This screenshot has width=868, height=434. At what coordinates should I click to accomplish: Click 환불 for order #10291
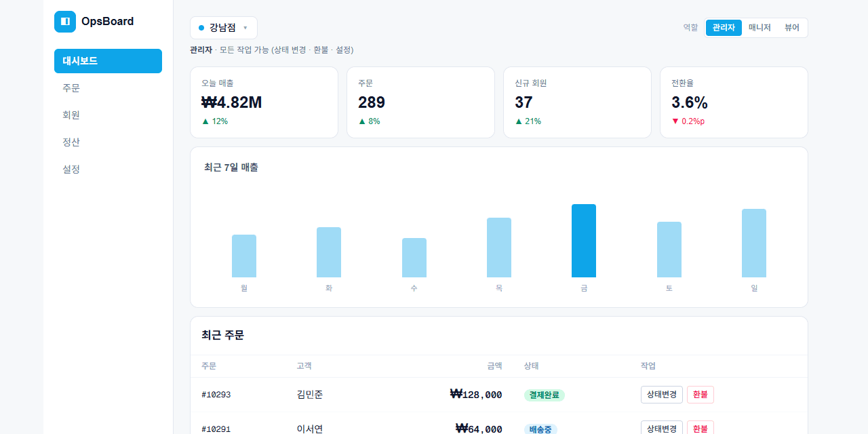(x=701, y=429)
